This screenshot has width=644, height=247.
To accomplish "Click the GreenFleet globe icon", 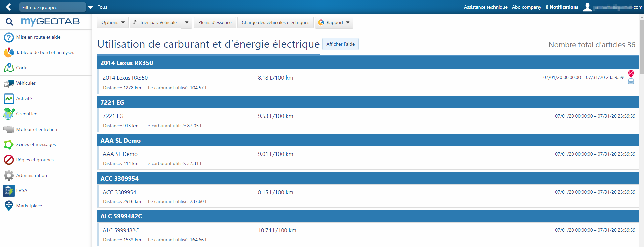I will pos(9,114).
